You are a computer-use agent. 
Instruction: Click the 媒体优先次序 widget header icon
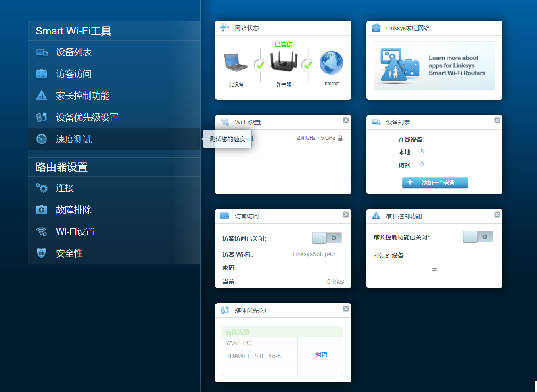point(225,310)
